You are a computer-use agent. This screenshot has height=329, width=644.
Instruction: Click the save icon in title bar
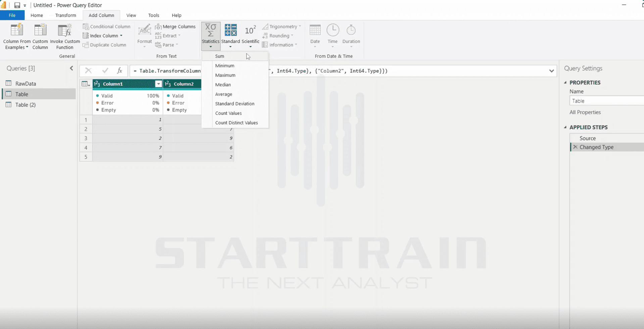pos(17,5)
